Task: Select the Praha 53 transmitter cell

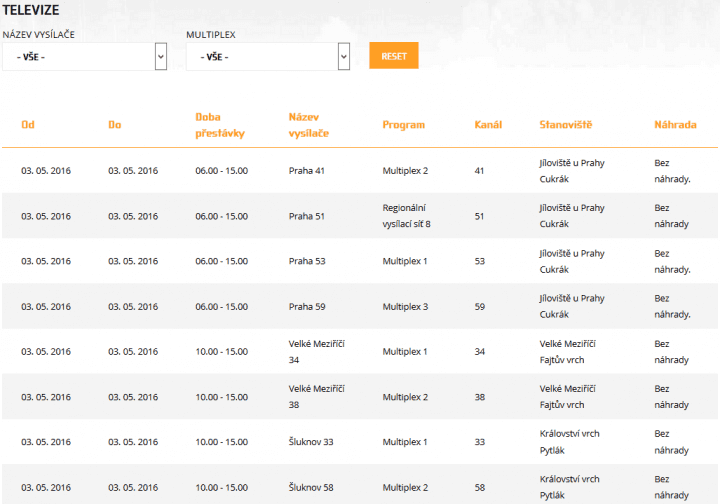Action: (x=307, y=261)
